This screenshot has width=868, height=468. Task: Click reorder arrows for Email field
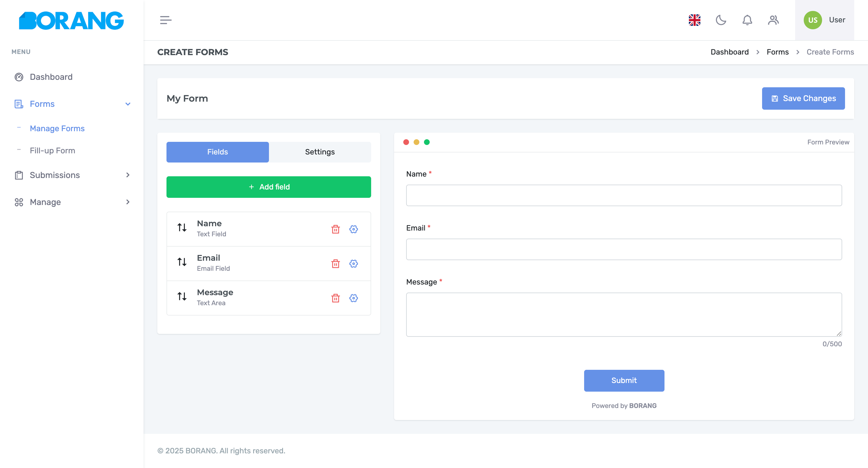[182, 262]
